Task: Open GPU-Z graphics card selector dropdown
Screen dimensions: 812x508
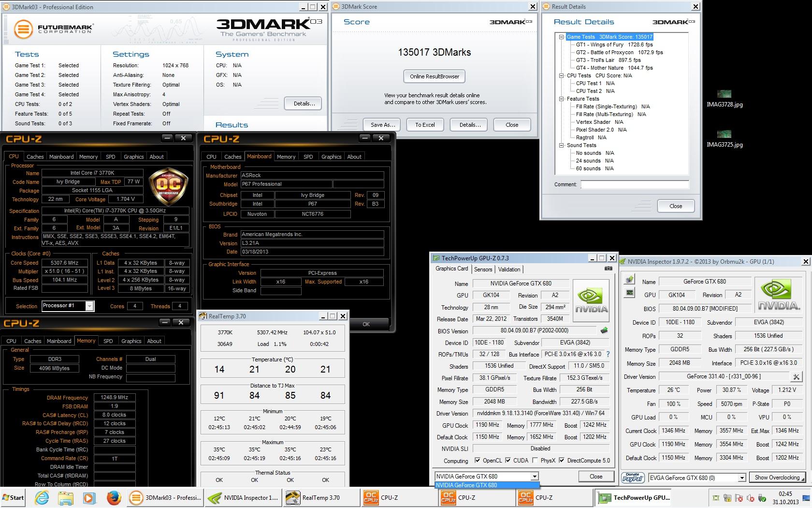Action: click(534, 476)
